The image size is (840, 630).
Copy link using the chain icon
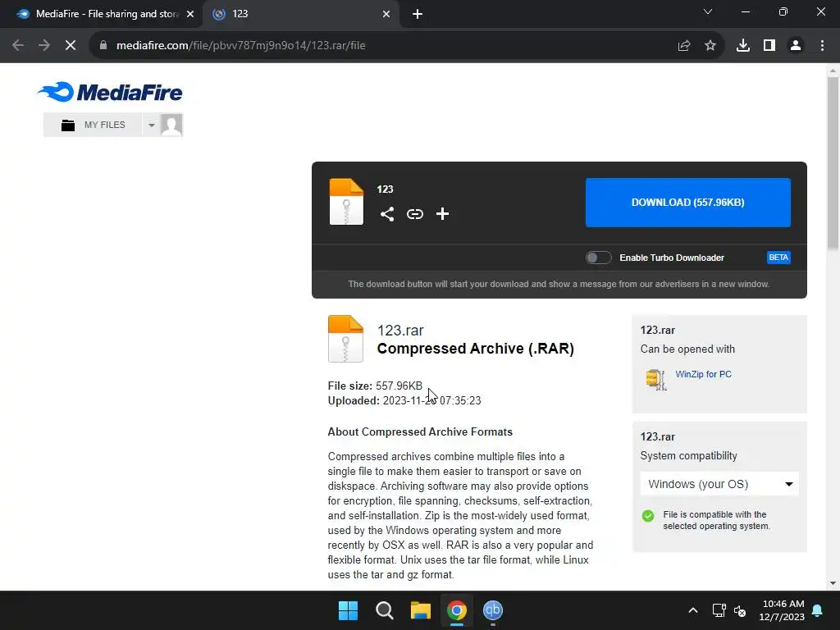[x=414, y=214]
